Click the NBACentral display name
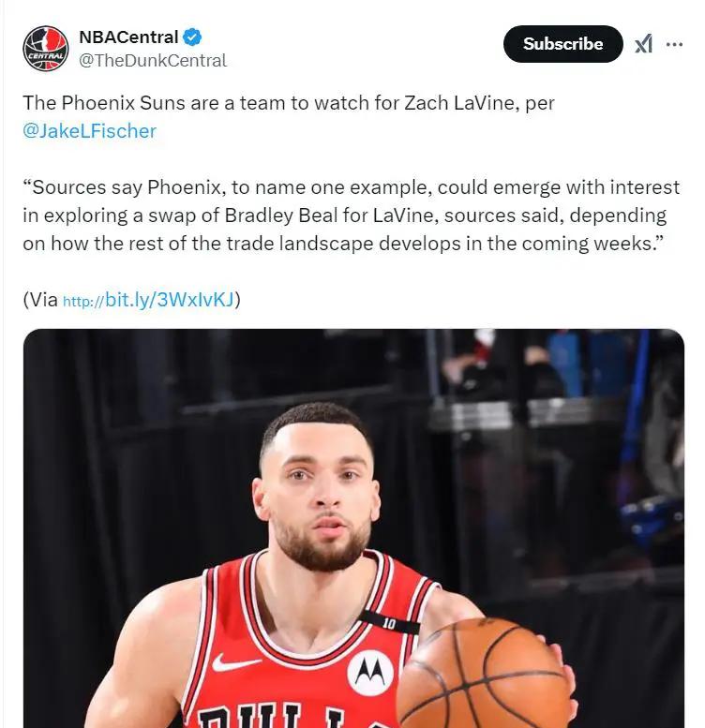Viewport: 705px width, 728px height. pyautogui.click(x=128, y=37)
